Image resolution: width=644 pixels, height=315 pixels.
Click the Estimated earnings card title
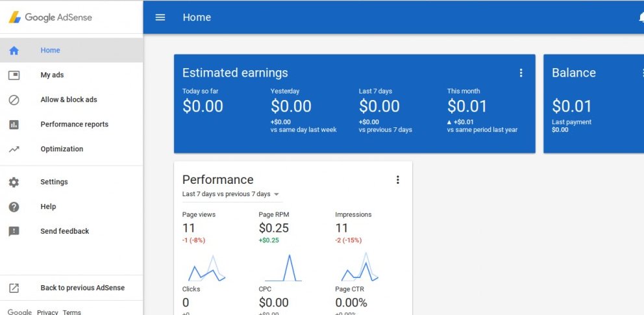[235, 73]
